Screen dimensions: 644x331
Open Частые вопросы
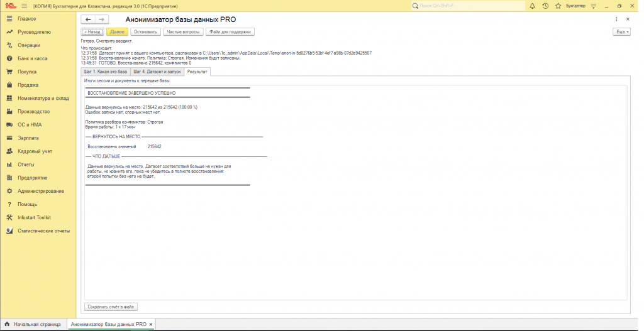(183, 31)
